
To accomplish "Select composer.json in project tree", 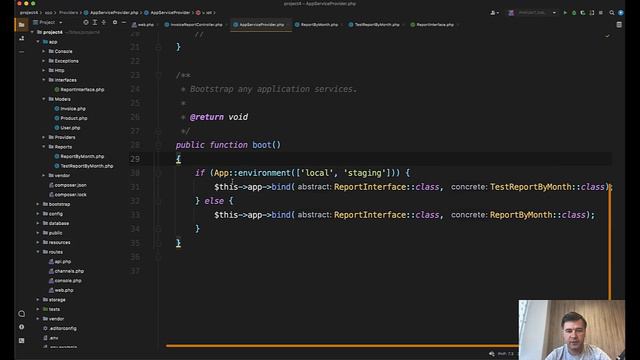I will pyautogui.click(x=68, y=185).
